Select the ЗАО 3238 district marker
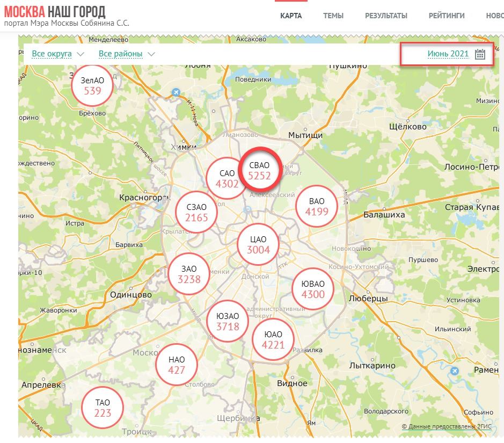This screenshot has height=443, width=504. 189,274
